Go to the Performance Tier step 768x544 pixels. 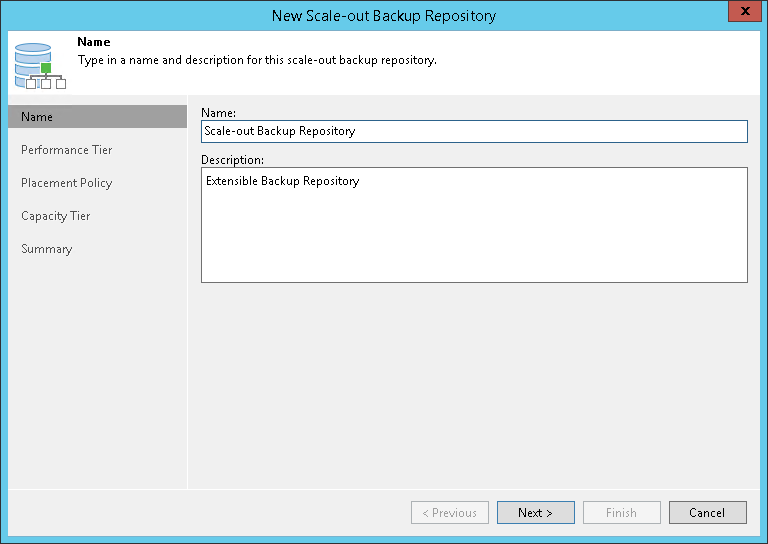pyautogui.click(x=67, y=150)
